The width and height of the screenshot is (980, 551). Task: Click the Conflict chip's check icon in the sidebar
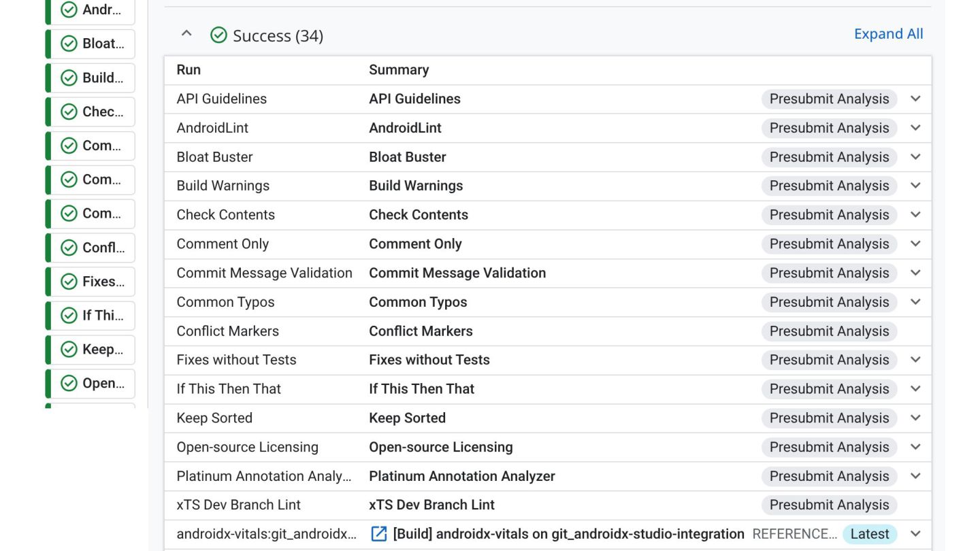coord(69,248)
